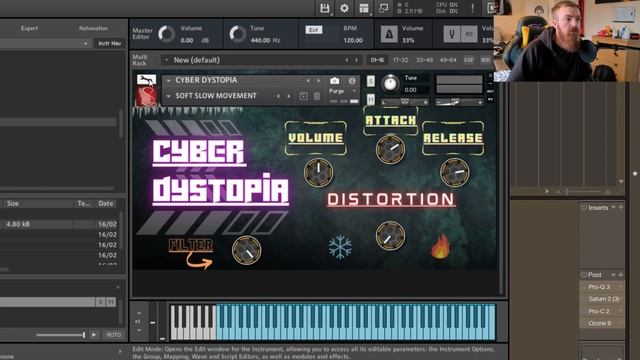Open Ozone 9 post effect slot
The height and width of the screenshot is (360, 640).
[601, 323]
